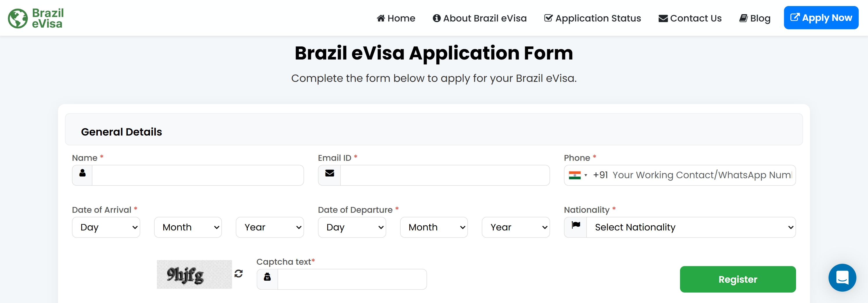Viewport: 868px width, 303px height.
Task: Click into the Phone number field
Action: point(701,175)
